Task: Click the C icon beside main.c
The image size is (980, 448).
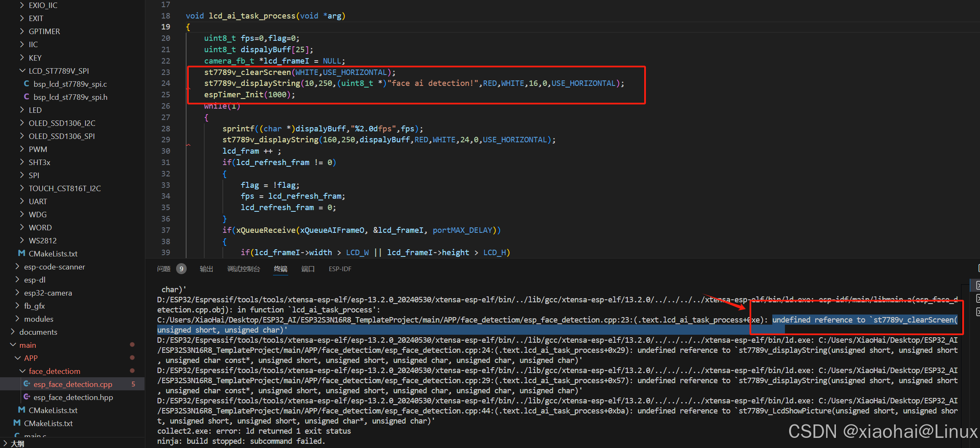Action: (x=17, y=435)
